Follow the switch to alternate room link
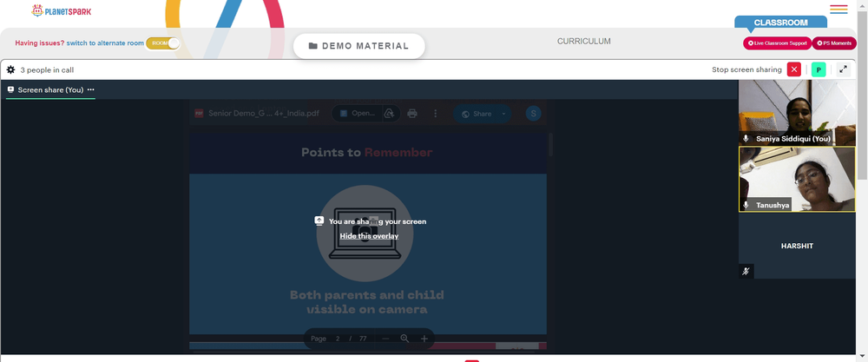Viewport: 868px width, 362px height. 105,43
